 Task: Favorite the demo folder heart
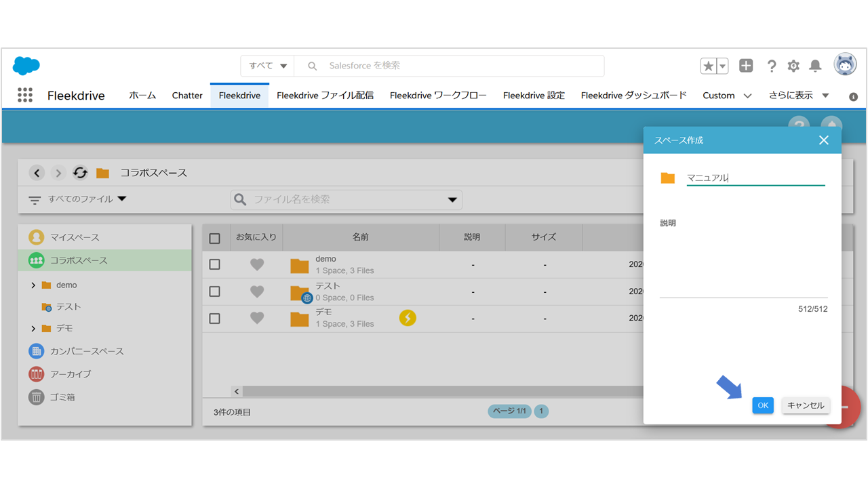257,264
